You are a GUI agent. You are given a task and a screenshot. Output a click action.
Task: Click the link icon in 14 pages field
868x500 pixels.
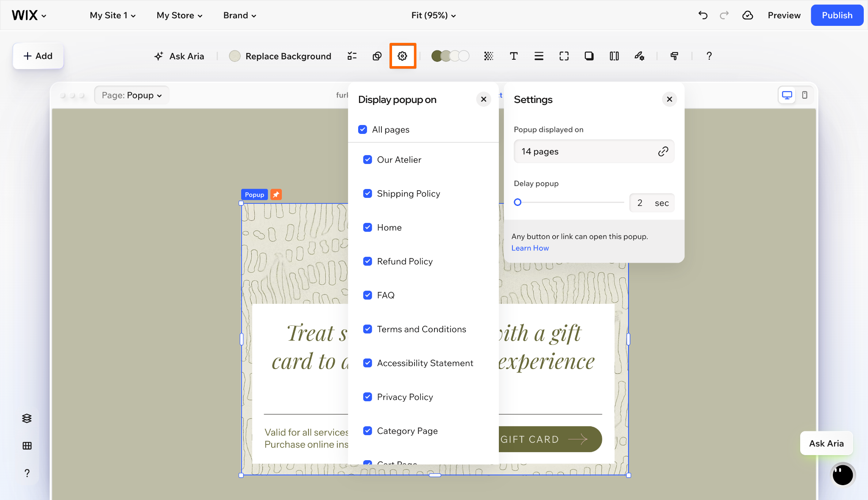tap(663, 152)
